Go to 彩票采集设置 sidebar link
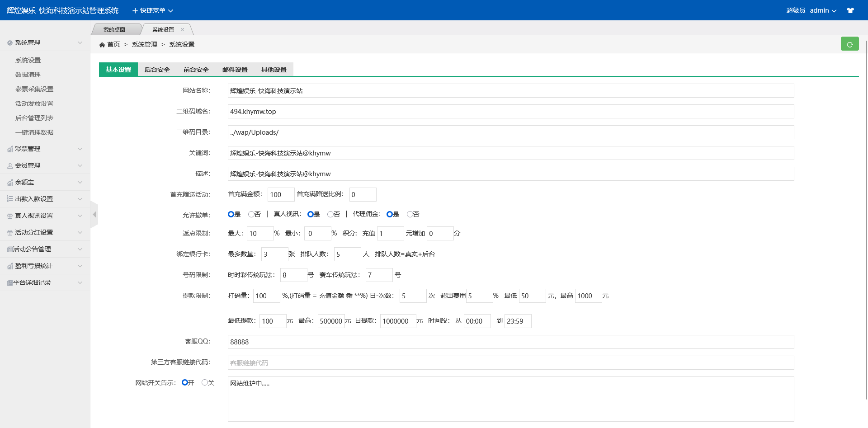This screenshot has height=428, width=868. [34, 89]
